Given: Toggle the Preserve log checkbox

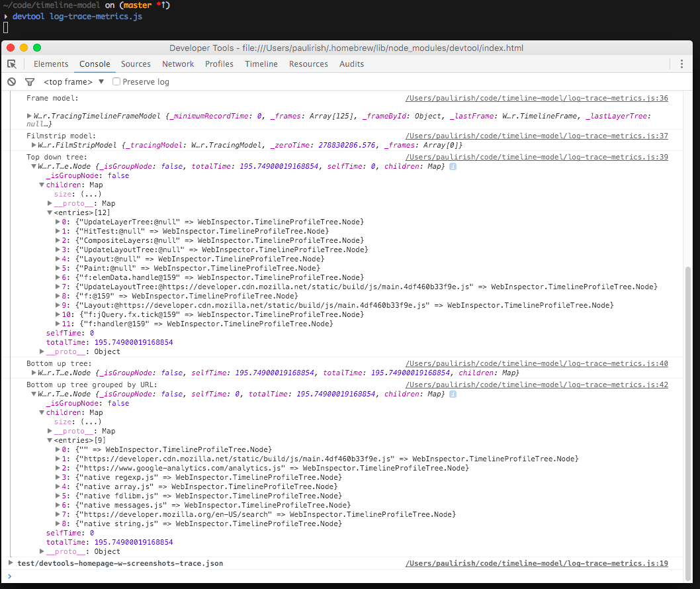Looking at the screenshot, I should coord(116,81).
